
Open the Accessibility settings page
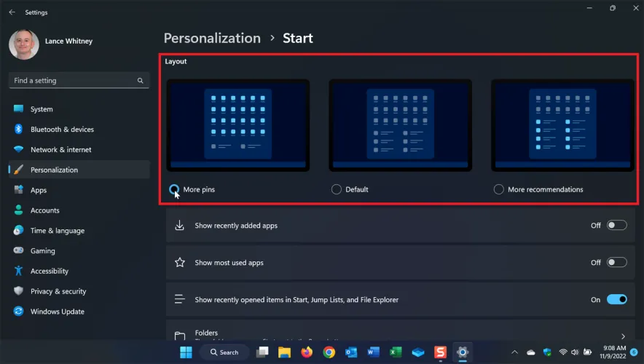pos(50,271)
